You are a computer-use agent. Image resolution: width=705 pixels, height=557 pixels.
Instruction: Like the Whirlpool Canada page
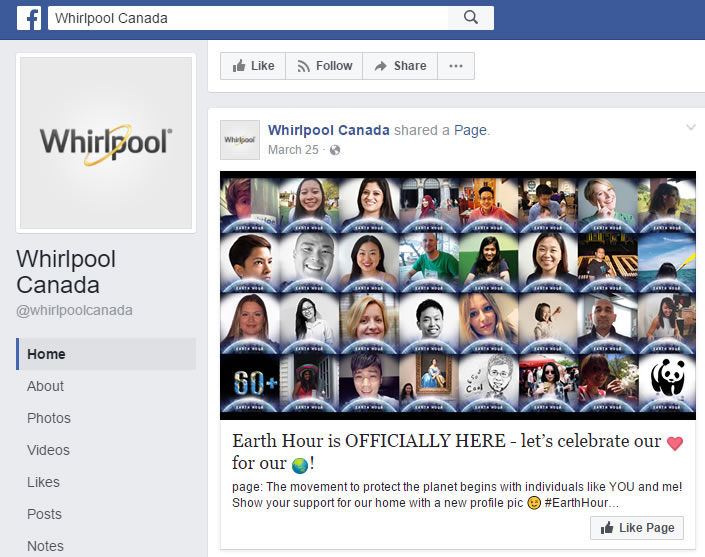click(253, 66)
